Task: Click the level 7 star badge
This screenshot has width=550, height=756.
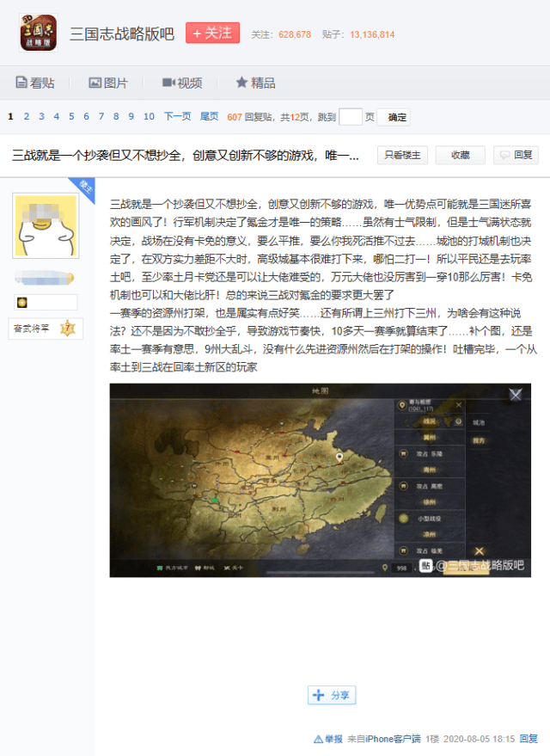Action: pos(68,329)
